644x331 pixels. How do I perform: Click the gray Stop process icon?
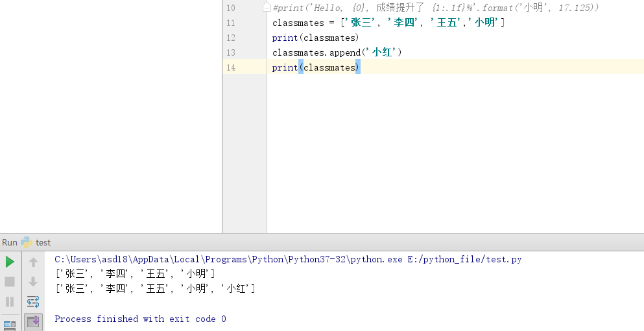point(10,282)
